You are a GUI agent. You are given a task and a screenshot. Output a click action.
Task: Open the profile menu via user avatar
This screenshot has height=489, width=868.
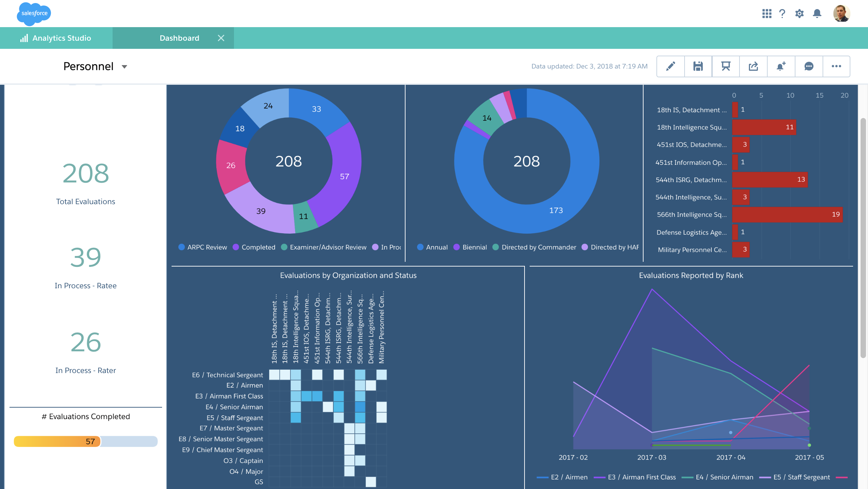pos(842,14)
